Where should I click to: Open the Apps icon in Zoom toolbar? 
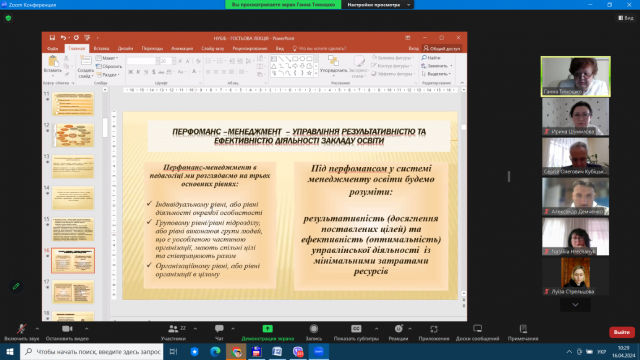(433, 329)
